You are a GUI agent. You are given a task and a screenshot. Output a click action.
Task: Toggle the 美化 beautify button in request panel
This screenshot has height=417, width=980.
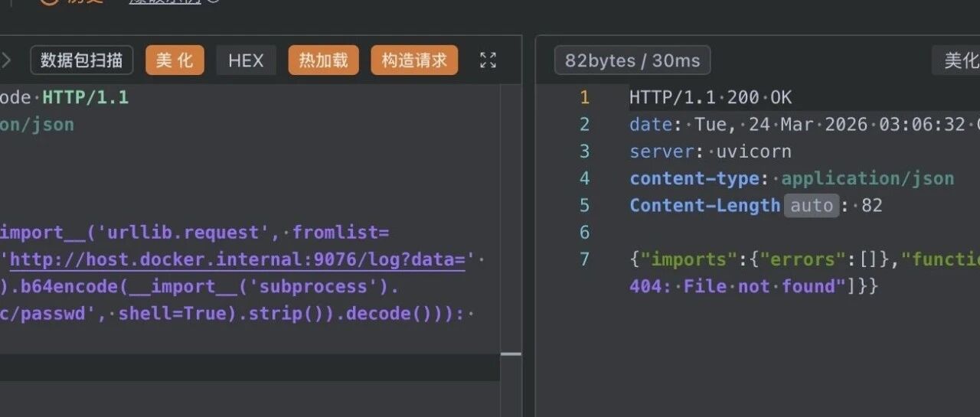175,60
